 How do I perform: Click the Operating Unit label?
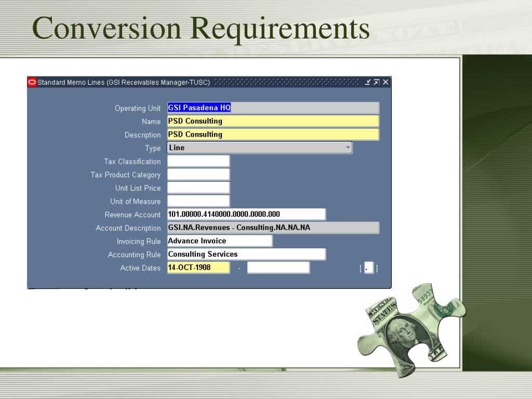click(x=137, y=108)
